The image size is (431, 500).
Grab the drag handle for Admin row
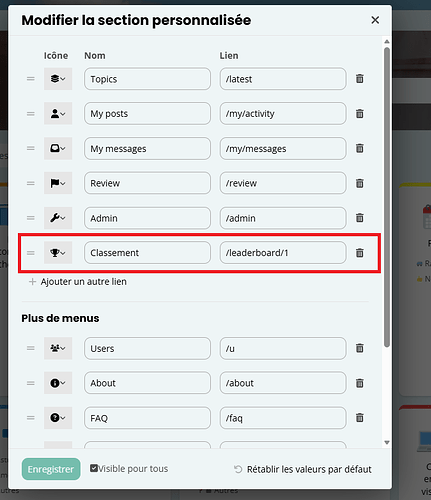31,218
